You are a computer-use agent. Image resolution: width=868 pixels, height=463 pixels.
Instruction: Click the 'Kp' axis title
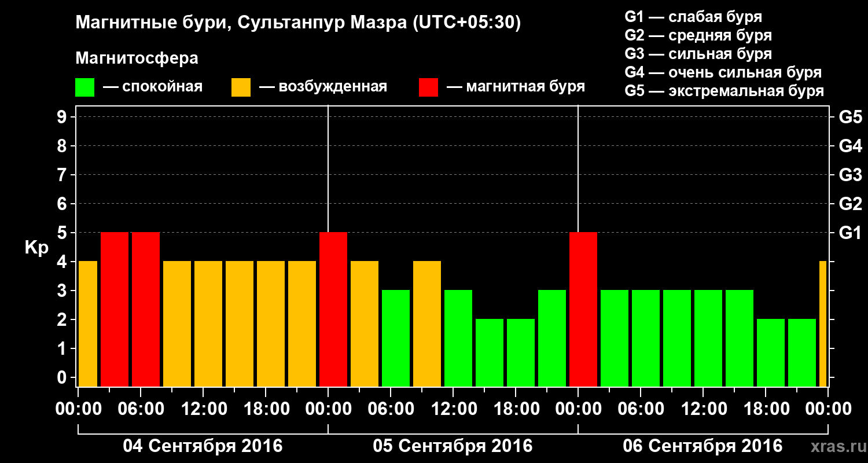click(36, 247)
